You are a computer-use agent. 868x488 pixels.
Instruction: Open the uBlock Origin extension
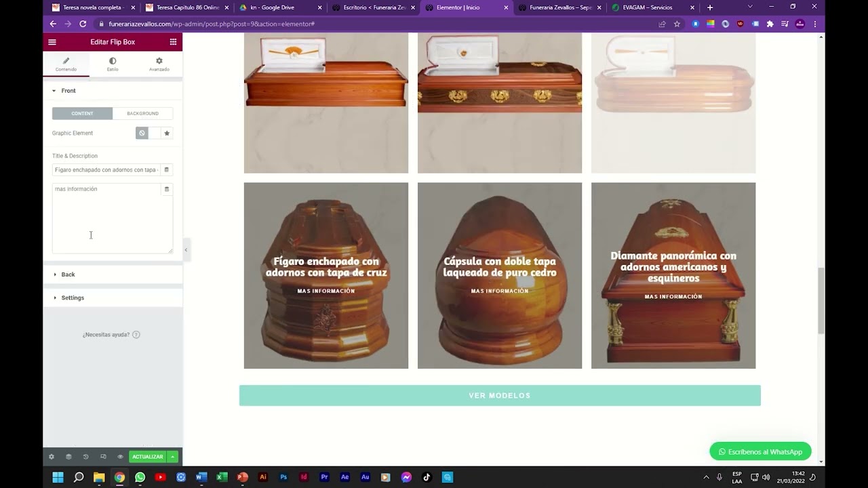coord(740,24)
